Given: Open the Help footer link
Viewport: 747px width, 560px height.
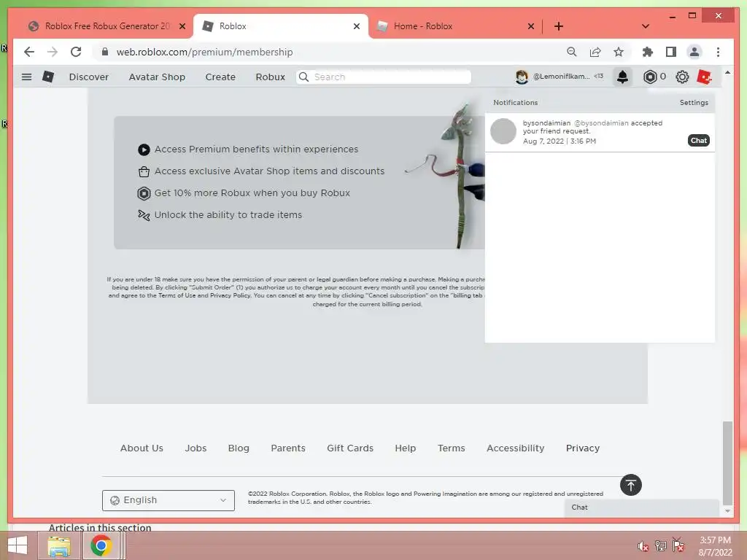Looking at the screenshot, I should (x=405, y=448).
